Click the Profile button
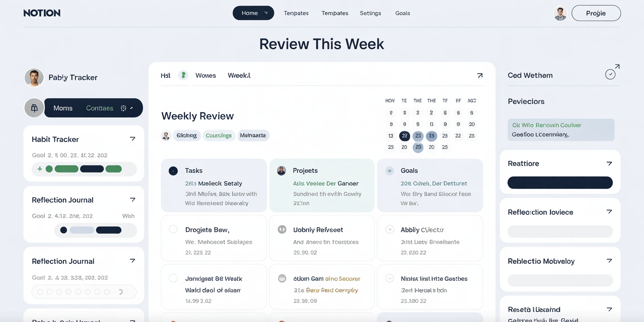 pyautogui.click(x=596, y=13)
